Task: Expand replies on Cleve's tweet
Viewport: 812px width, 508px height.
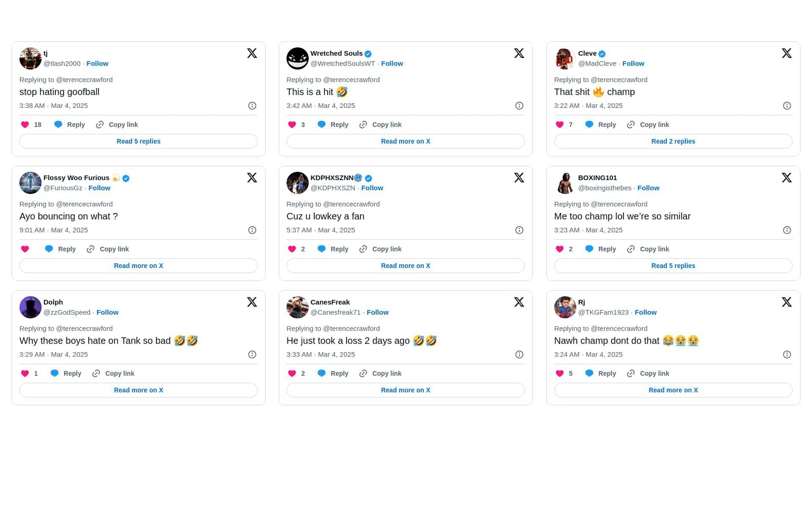Action: [673, 141]
